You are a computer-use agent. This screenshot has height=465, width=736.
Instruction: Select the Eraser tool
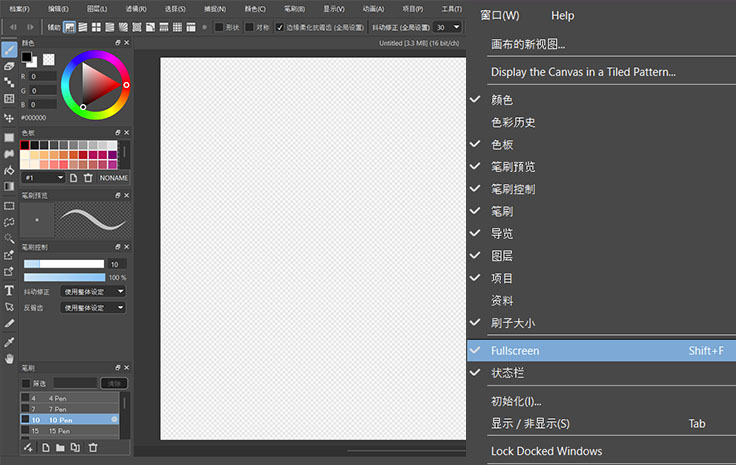[x=9, y=66]
